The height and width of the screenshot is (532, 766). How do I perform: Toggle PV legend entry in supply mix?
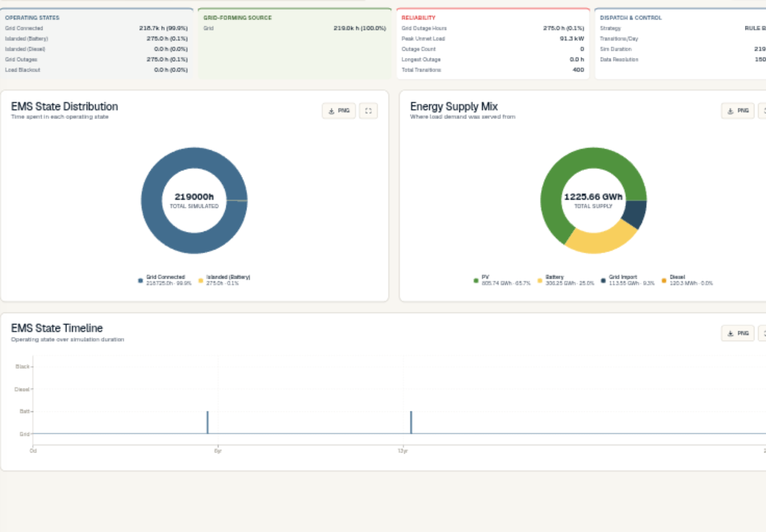click(502, 280)
